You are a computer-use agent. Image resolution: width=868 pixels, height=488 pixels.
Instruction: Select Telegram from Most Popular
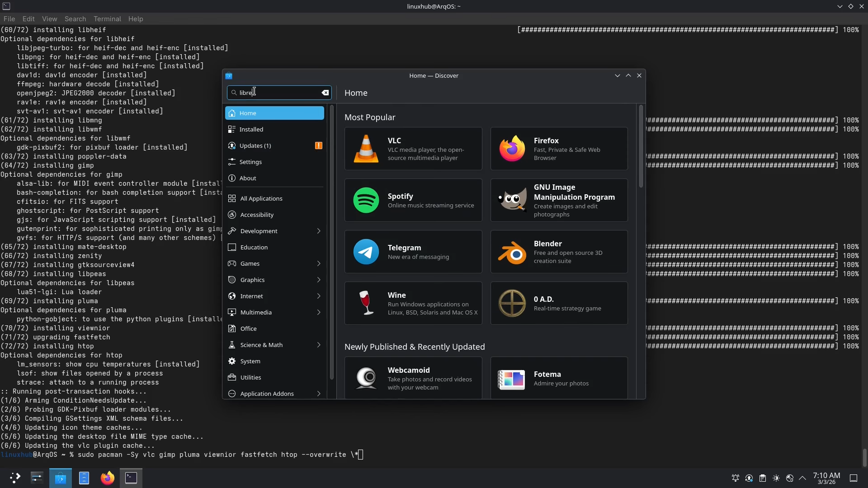[x=413, y=252]
